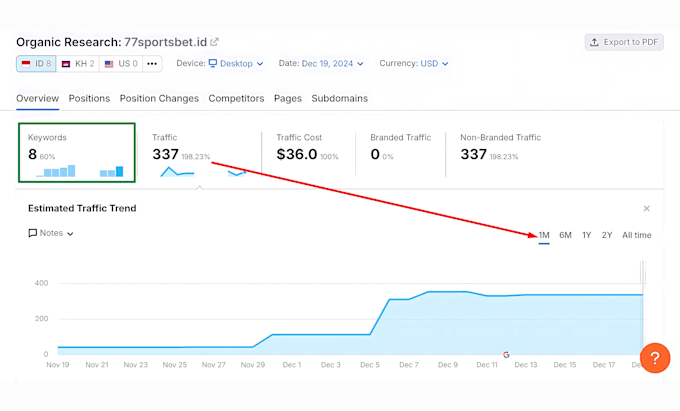Open the Competitors tab
Screen dimensions: 680x411
click(x=236, y=98)
